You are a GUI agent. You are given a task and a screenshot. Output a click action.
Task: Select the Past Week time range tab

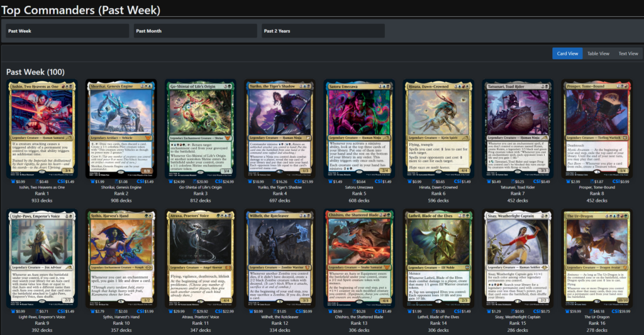tap(68, 31)
